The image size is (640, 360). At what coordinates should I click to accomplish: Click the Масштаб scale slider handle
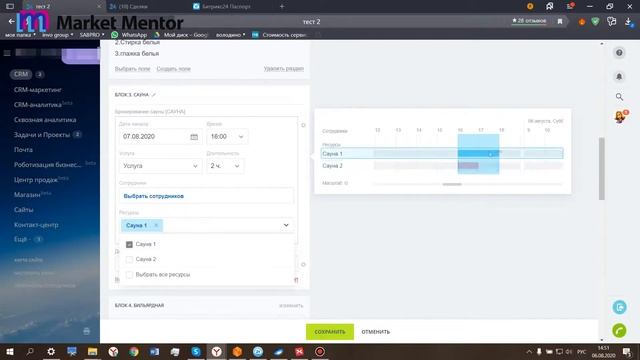tap(452, 184)
